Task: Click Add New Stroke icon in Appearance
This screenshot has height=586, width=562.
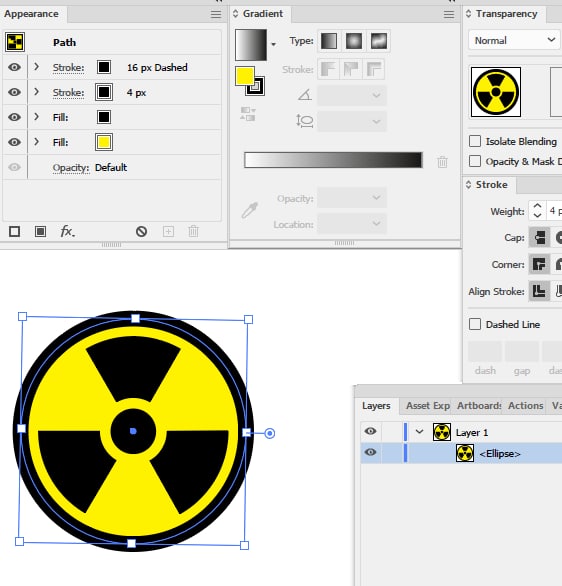Action: pyautogui.click(x=15, y=232)
